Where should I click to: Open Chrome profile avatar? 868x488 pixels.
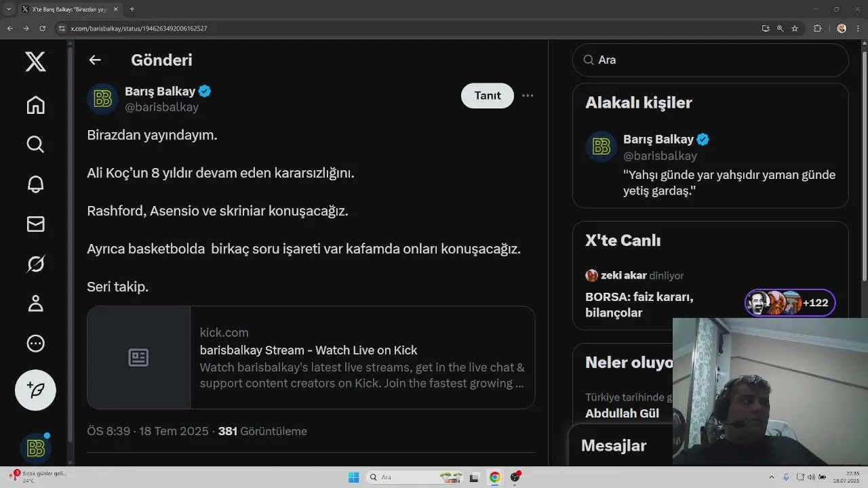point(842,28)
